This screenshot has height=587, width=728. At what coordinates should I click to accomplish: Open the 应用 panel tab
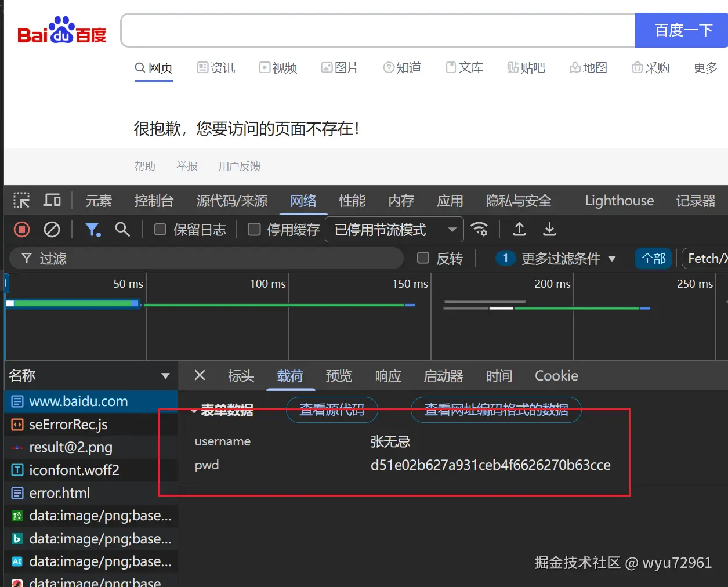(450, 201)
